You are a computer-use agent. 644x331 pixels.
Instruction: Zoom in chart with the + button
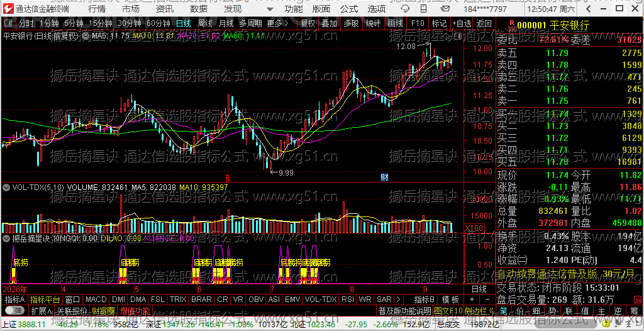[472, 299]
